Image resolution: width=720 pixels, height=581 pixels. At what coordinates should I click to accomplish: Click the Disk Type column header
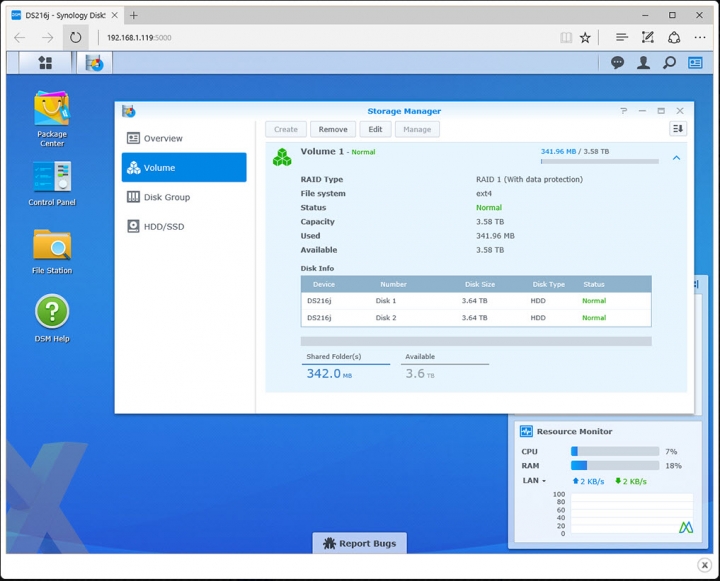(x=549, y=284)
